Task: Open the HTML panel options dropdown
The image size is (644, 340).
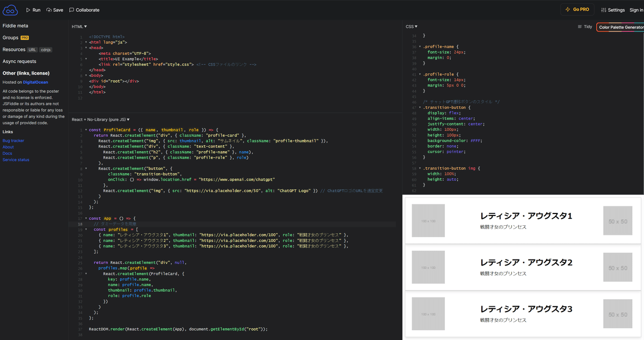Action: click(x=78, y=26)
